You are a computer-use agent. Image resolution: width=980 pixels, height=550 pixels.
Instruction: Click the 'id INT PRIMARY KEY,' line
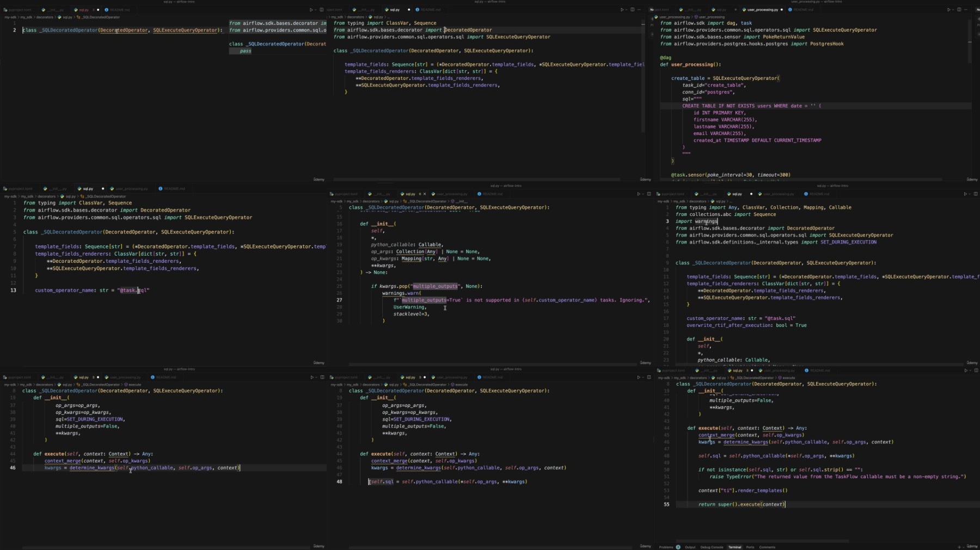click(719, 113)
